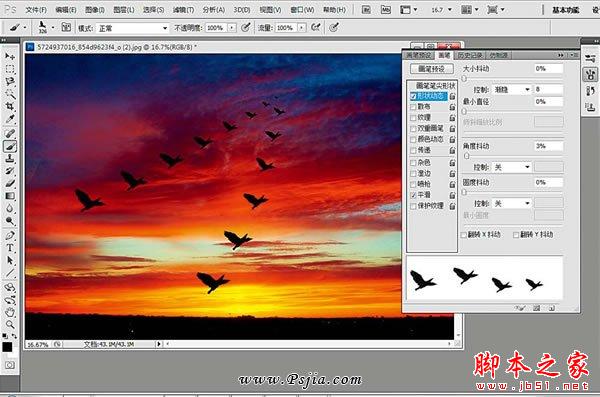The width and height of the screenshot is (600, 397).
Task: Select the Hand tool
Action: click(10, 312)
